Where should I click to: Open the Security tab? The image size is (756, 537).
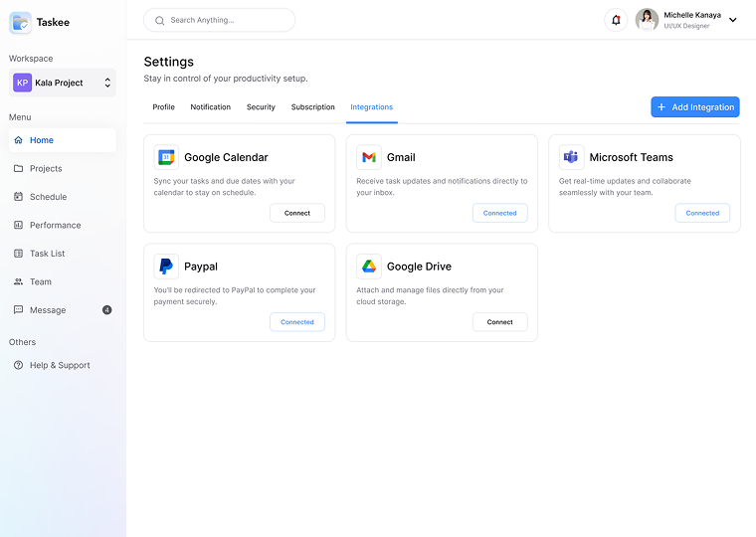[x=261, y=107]
